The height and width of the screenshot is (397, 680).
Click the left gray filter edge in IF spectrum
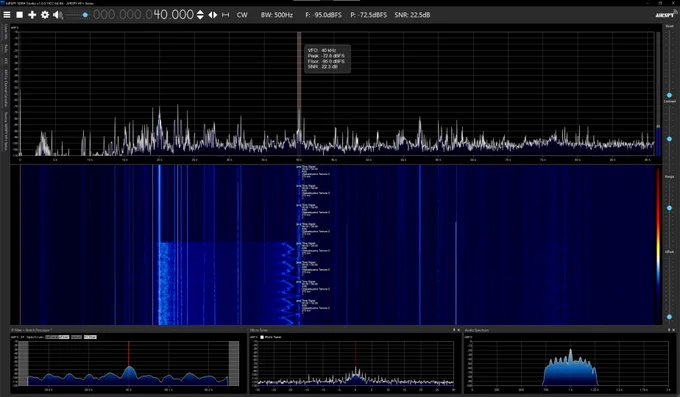click(23, 363)
